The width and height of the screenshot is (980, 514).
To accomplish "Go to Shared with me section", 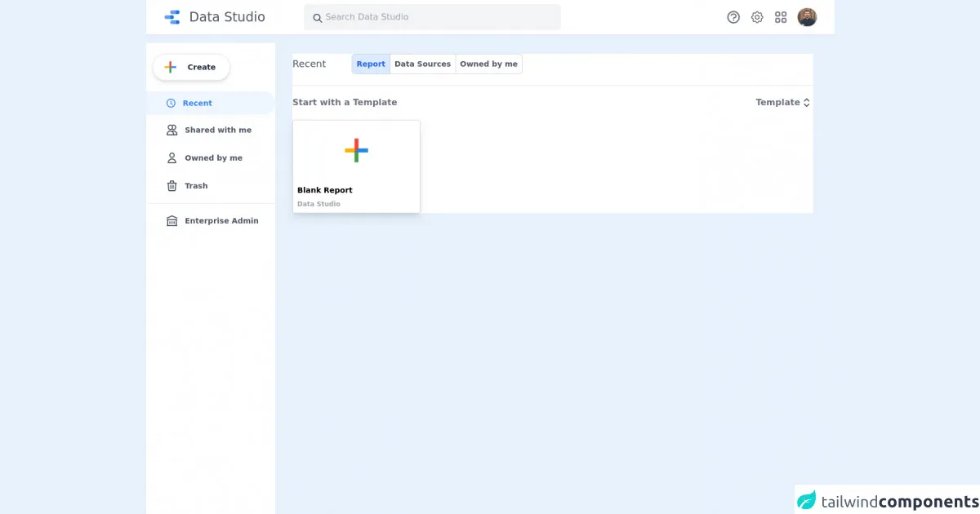I will pyautogui.click(x=217, y=131).
